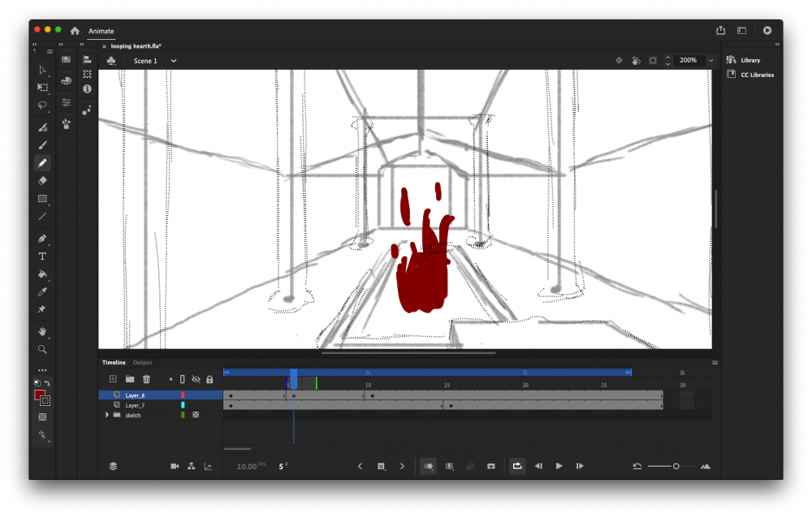Choose the Text tool
Image resolution: width=812 pixels, height=518 pixels.
(x=42, y=257)
